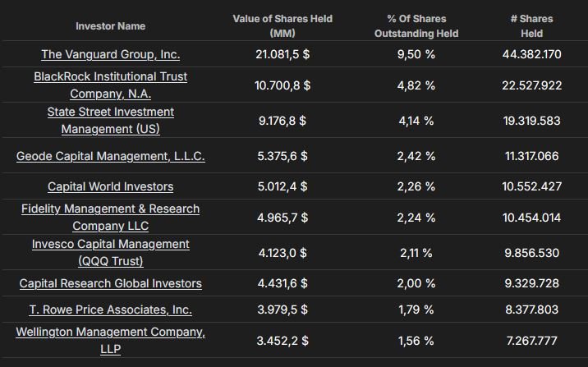The height and width of the screenshot is (367, 588).
Task: Select Capital Research Global Investors link
Action: coord(110,283)
